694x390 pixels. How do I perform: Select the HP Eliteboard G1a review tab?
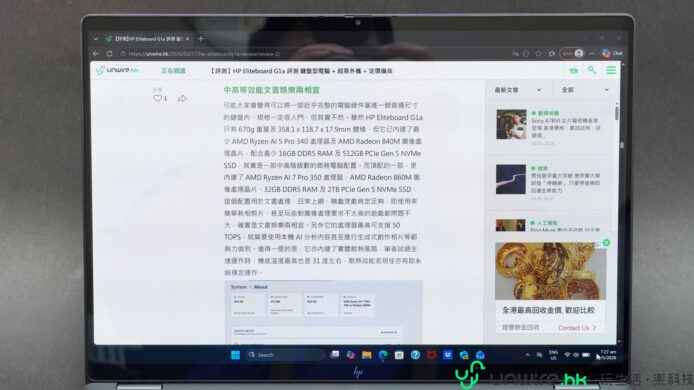click(148, 39)
